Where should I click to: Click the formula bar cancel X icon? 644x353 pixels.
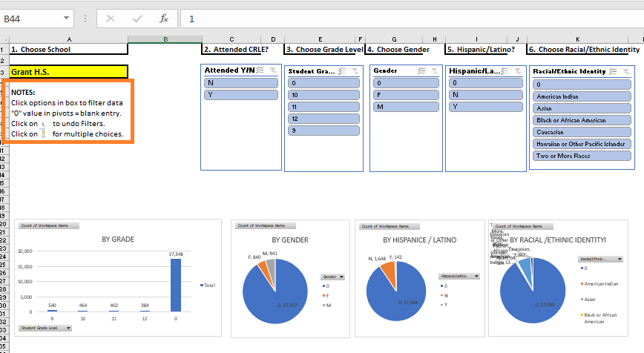[x=111, y=19]
